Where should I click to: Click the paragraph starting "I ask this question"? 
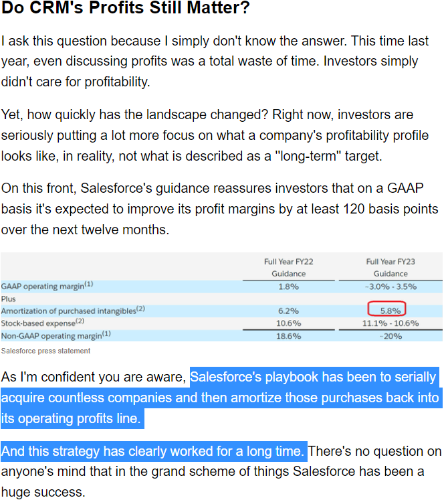214,62
